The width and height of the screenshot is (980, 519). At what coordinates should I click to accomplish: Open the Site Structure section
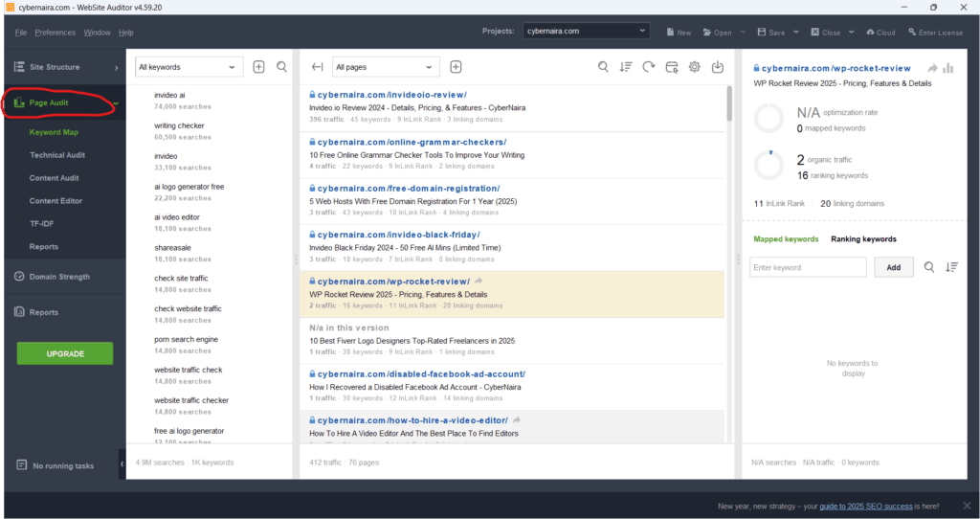55,67
